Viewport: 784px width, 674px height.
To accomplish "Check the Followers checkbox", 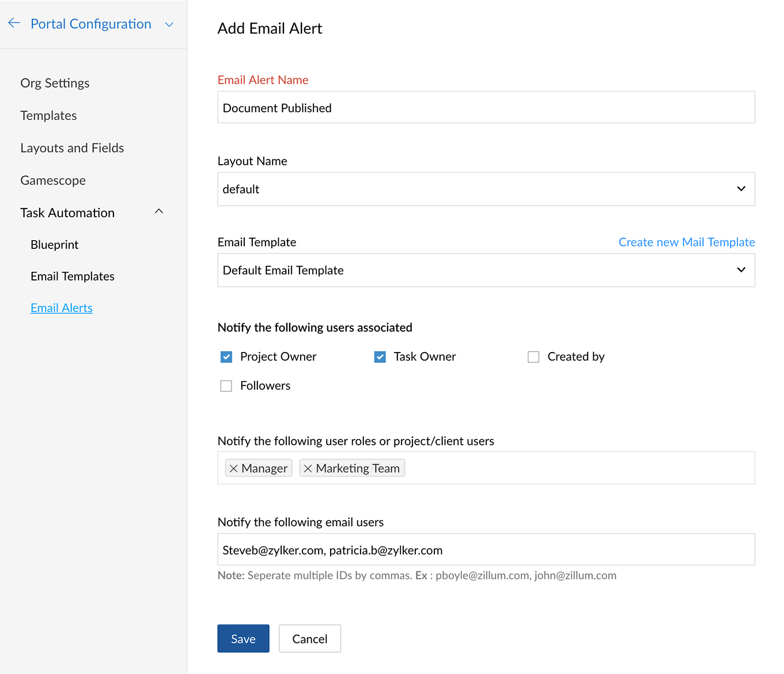I will click(x=226, y=386).
